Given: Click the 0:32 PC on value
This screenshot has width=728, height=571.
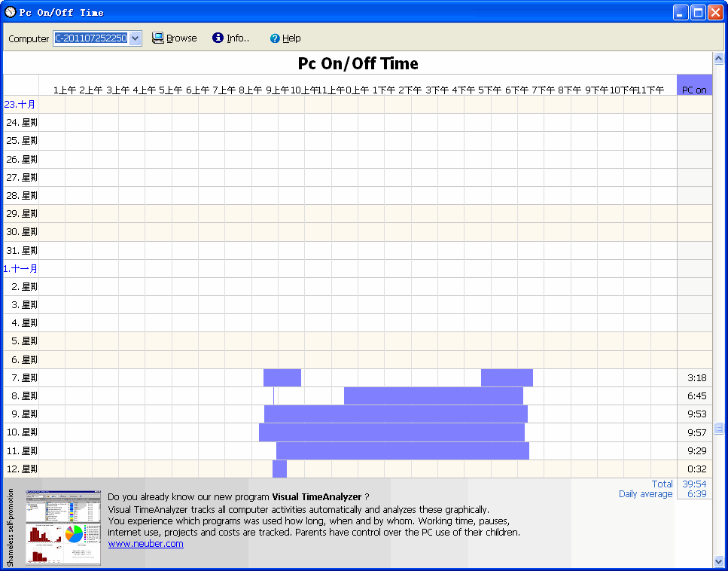Looking at the screenshot, I should [x=697, y=469].
